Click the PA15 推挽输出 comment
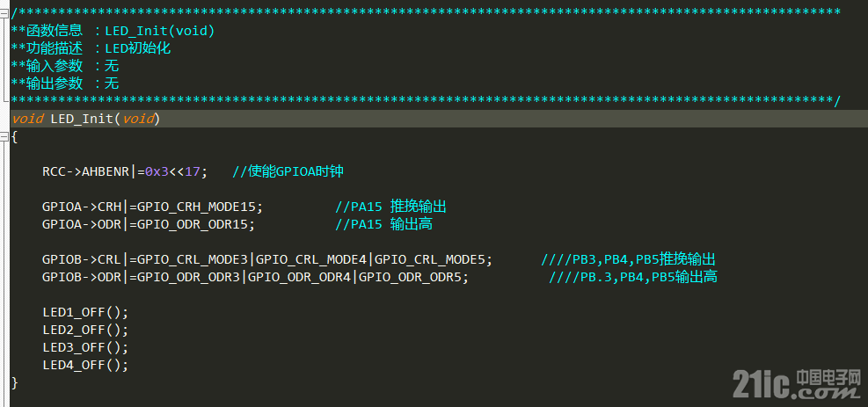Viewport: 868px width, 407px height. point(390,207)
